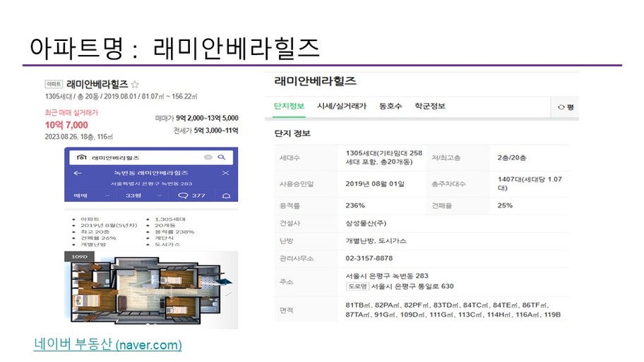Click the 도로명 address badge
644x362 pixels.
[x=357, y=286]
